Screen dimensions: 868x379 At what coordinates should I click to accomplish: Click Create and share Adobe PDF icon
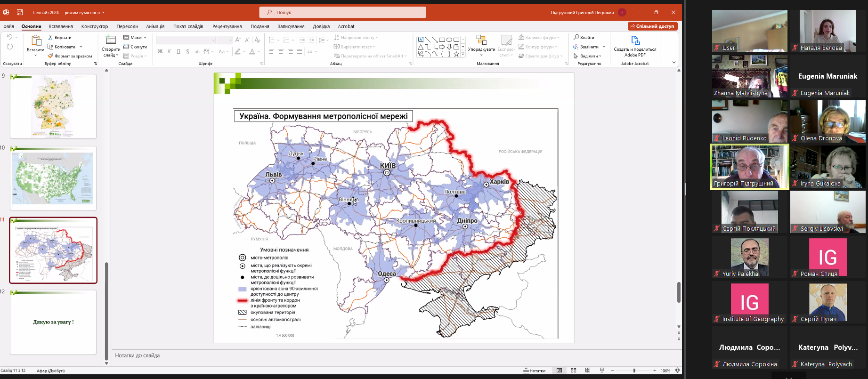(x=635, y=40)
